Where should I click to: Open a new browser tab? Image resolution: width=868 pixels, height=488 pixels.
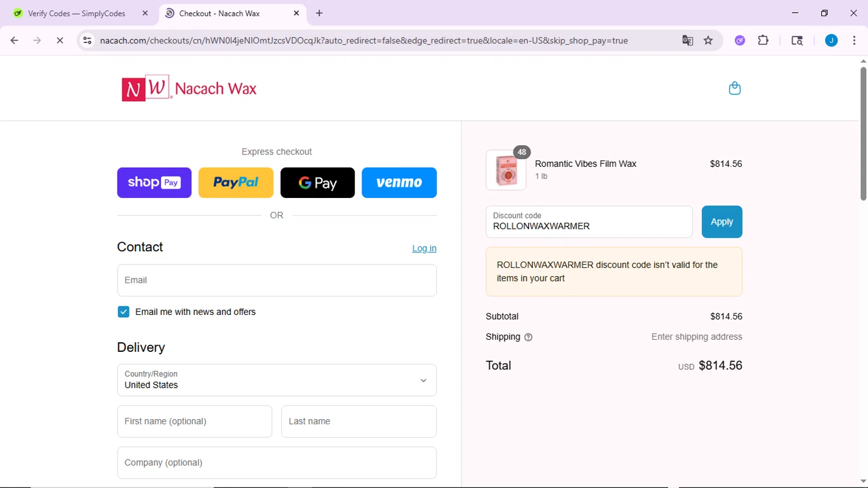click(319, 13)
